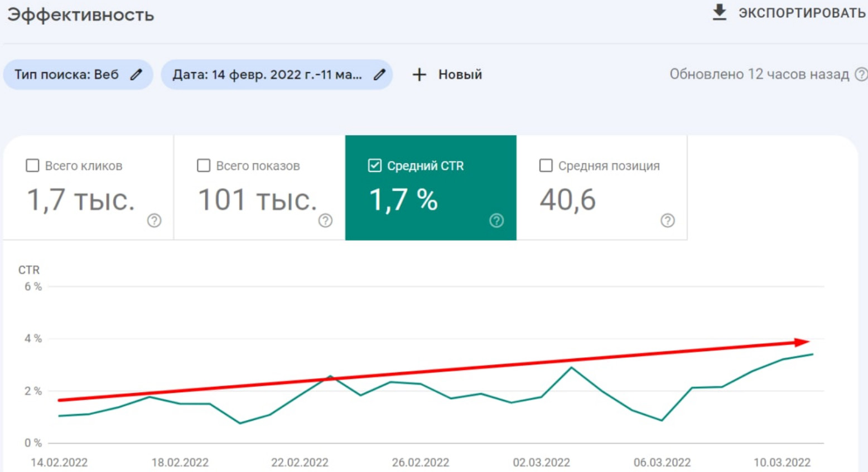Click the 0 % axis label
Image resolution: width=868 pixels, height=472 pixels.
(33, 443)
